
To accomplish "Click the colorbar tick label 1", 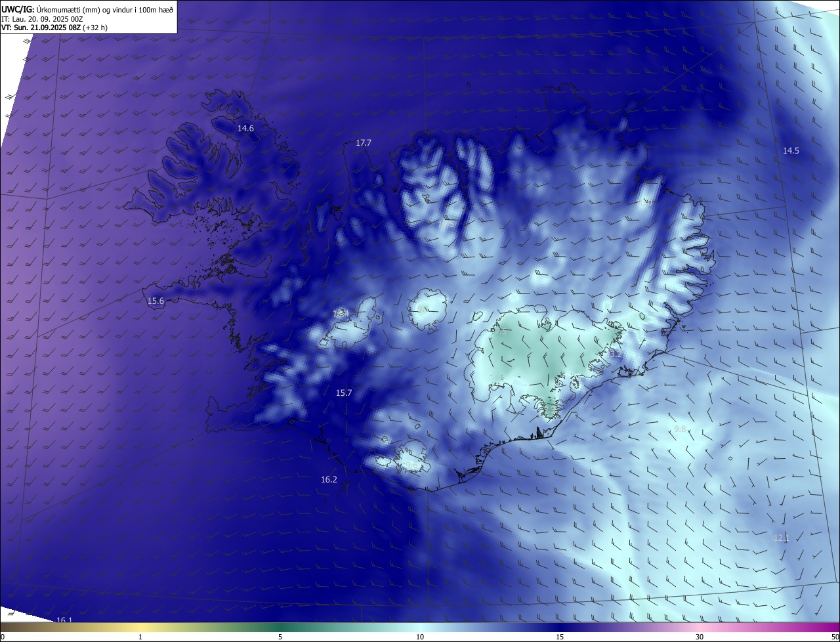I will 140,637.
